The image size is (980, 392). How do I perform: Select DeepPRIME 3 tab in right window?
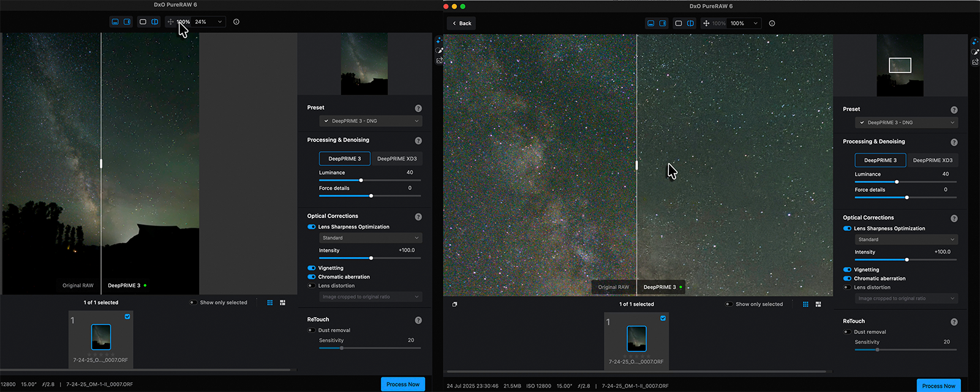pyautogui.click(x=881, y=160)
